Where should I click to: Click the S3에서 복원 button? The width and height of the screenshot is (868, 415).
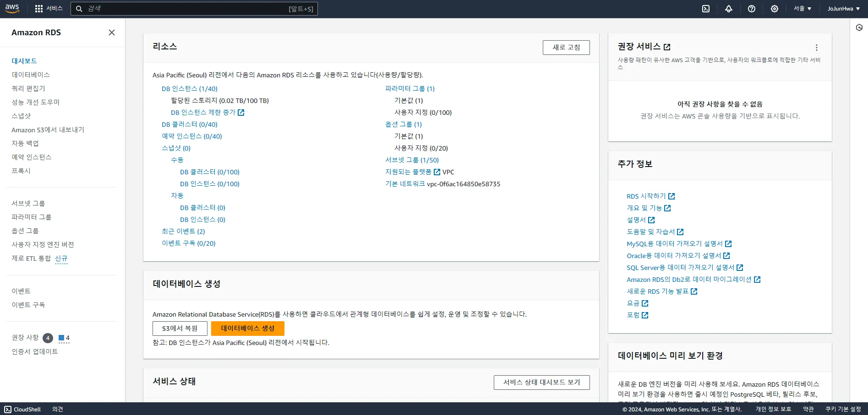click(x=180, y=329)
